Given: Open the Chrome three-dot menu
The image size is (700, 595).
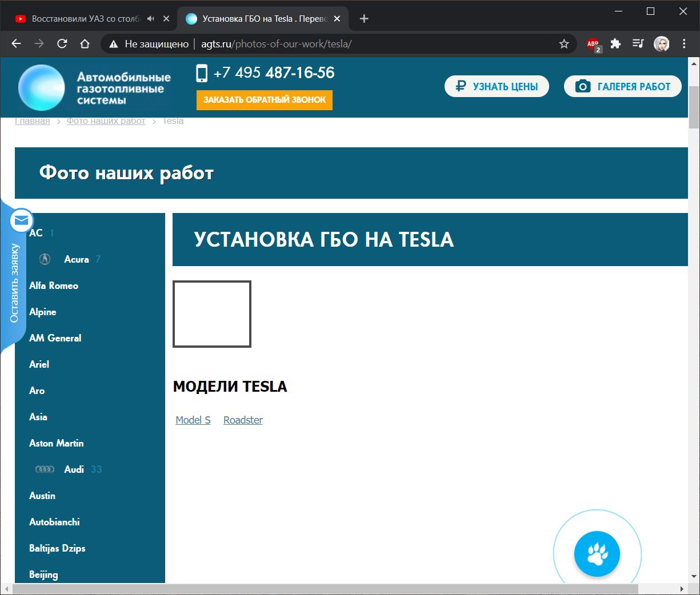Looking at the screenshot, I should [684, 44].
